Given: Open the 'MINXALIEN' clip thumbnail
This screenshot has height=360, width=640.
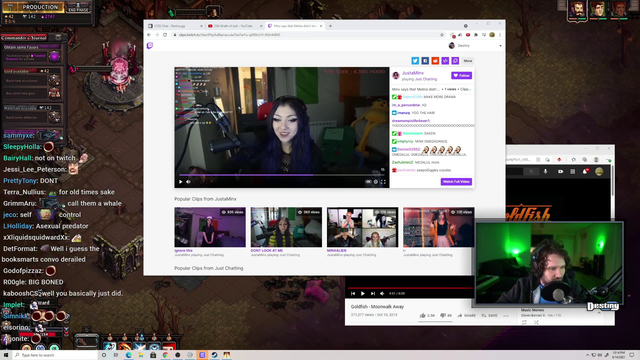Looking at the screenshot, I should [x=362, y=227].
